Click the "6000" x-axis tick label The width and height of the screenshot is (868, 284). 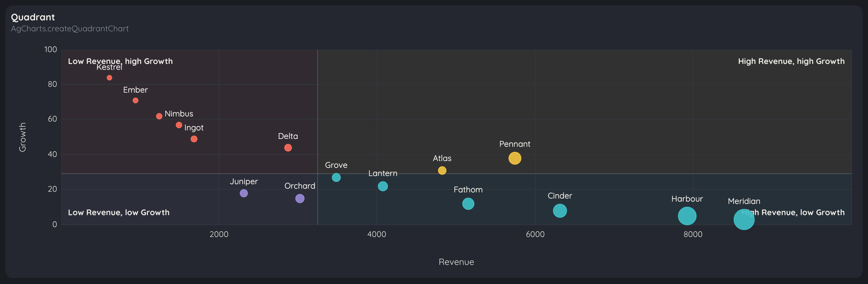[535, 234]
